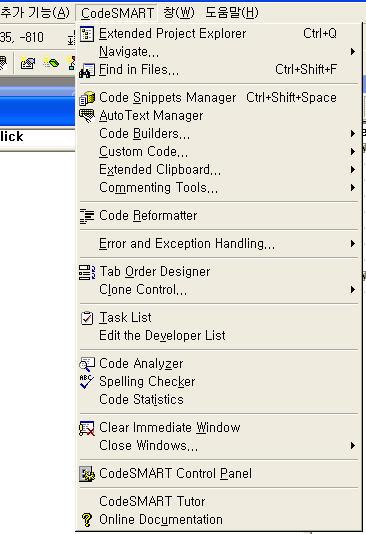366x534 pixels.
Task: Open Close Windows... menu entry
Action: click(x=219, y=445)
